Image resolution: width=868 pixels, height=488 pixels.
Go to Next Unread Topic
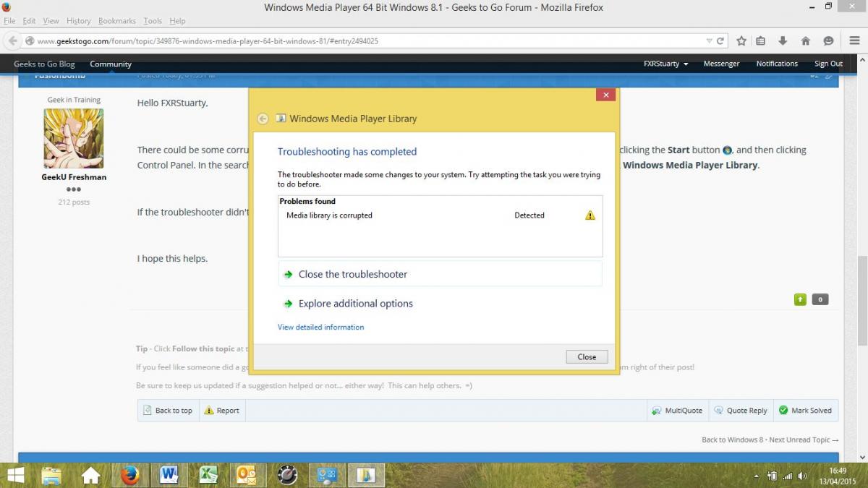click(x=804, y=440)
